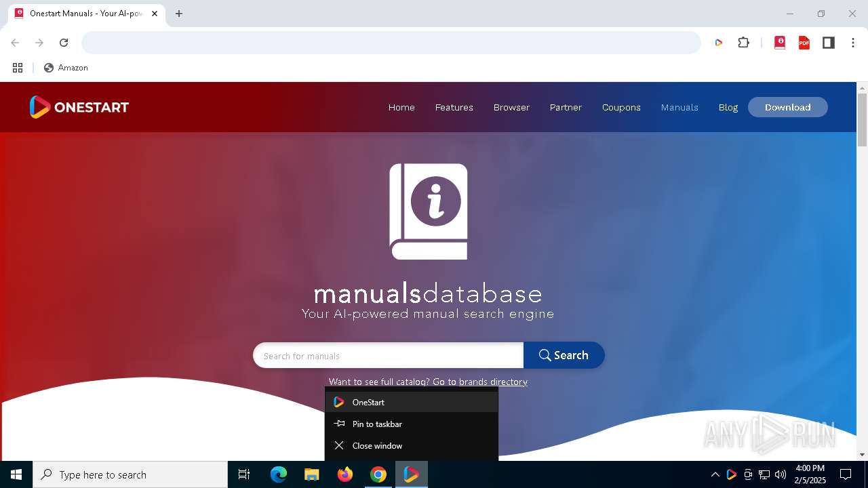Open the Windows Start menu
This screenshot has height=488, width=868.
(x=16, y=474)
